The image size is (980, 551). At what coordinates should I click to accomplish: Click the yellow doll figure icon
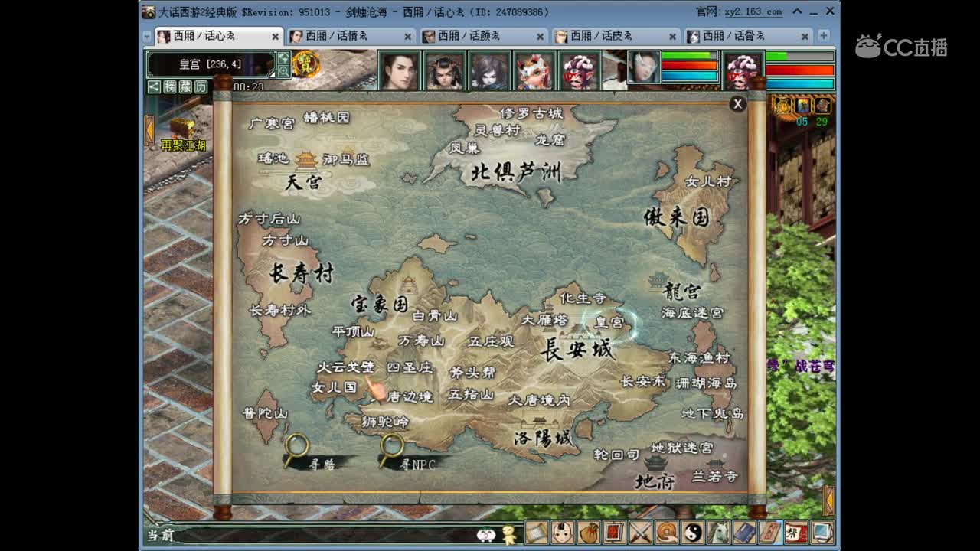[x=508, y=534]
